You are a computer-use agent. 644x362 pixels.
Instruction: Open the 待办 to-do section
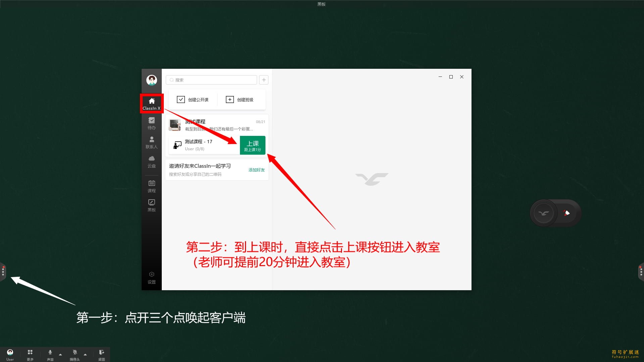152,123
